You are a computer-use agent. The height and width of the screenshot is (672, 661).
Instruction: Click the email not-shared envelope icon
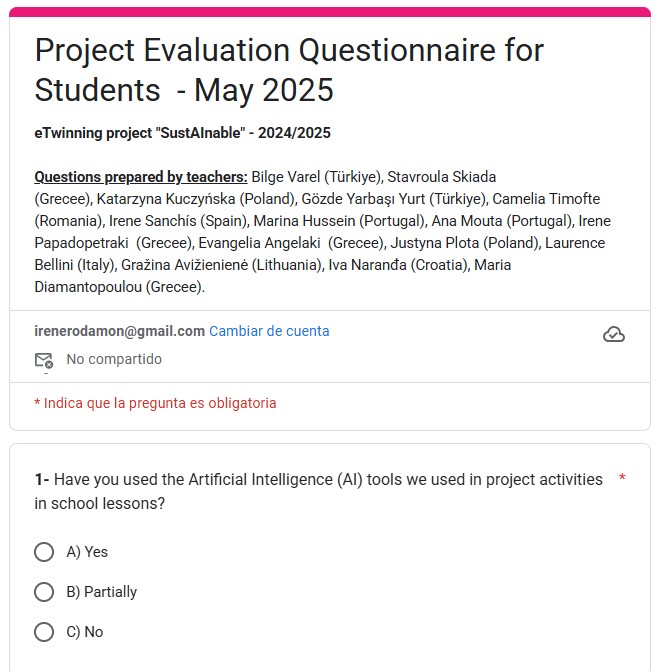coord(43,360)
